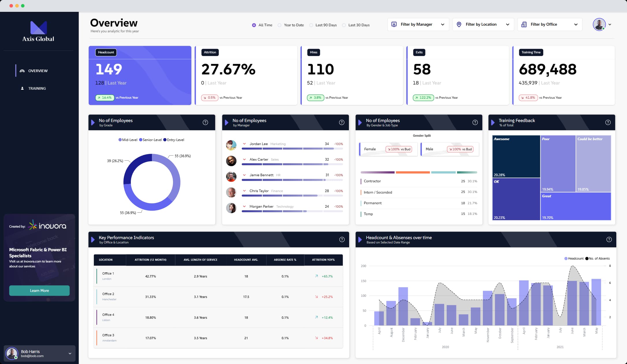Click the location pin icon in Filter by Location
This screenshot has width=627, height=364.
click(x=459, y=25)
